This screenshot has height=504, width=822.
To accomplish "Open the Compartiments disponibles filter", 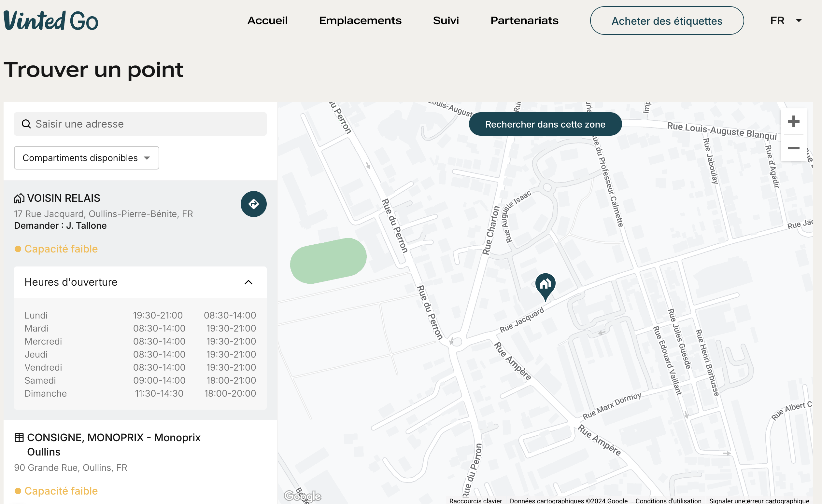I will click(x=86, y=158).
